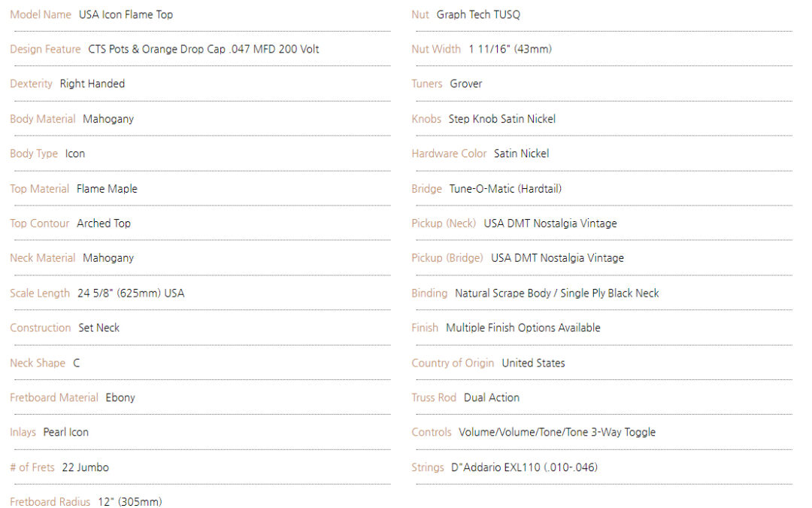Click the Country of Origin label
The height and width of the screenshot is (508, 812).
click(453, 364)
